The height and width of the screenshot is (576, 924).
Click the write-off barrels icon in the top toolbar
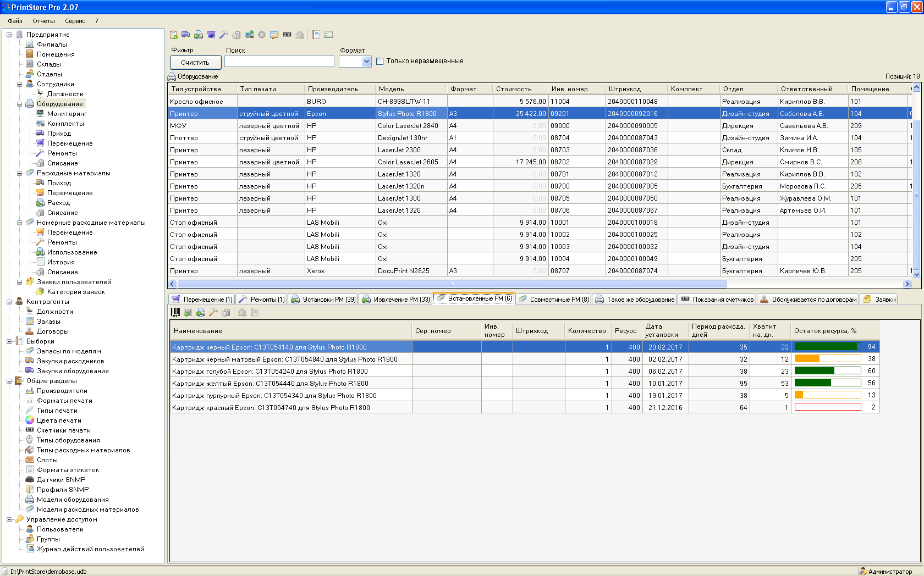[237, 35]
